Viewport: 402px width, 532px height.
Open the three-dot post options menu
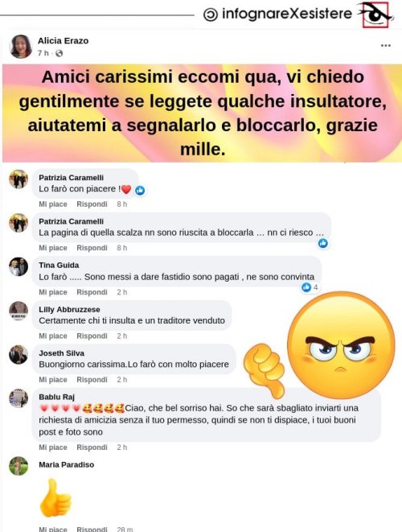pos(385,45)
